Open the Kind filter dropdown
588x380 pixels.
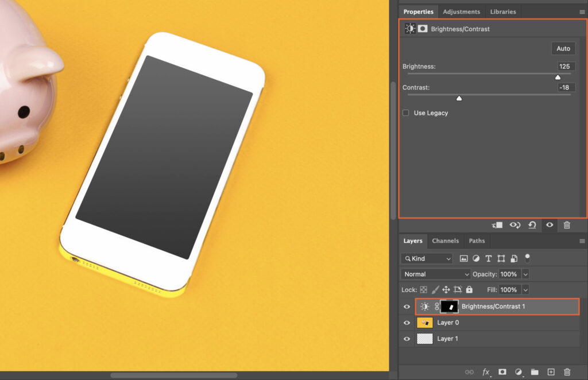coord(427,258)
